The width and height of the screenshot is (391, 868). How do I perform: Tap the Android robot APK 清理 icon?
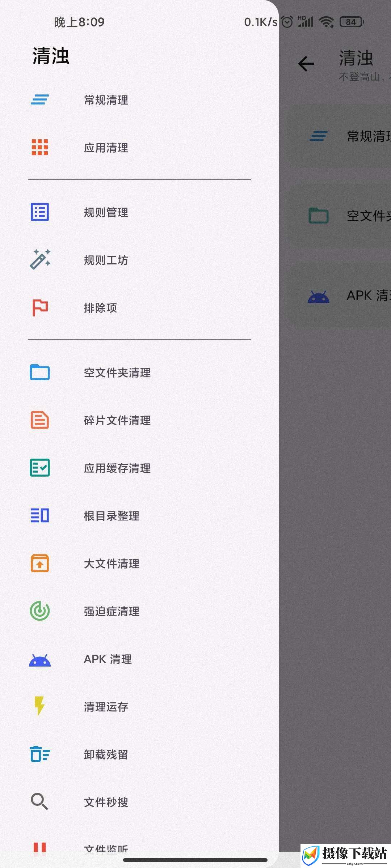tap(40, 660)
